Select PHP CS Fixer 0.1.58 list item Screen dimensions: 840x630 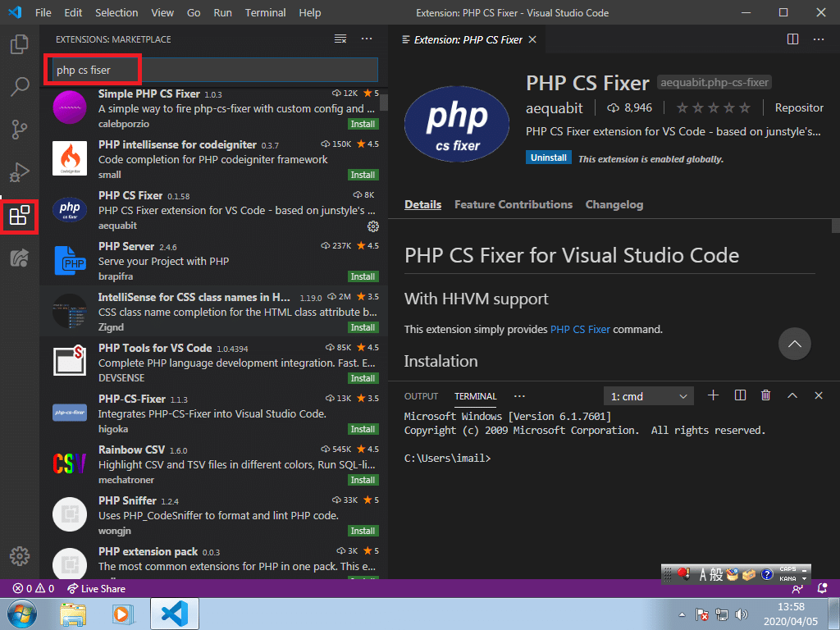click(x=214, y=211)
